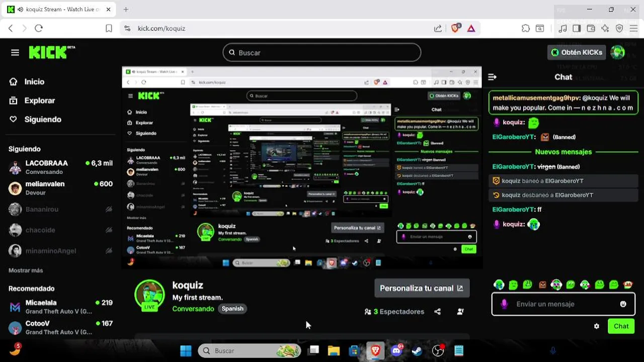Open melianvalen followed channel
The image size is (644, 362).
pyautogui.click(x=60, y=188)
